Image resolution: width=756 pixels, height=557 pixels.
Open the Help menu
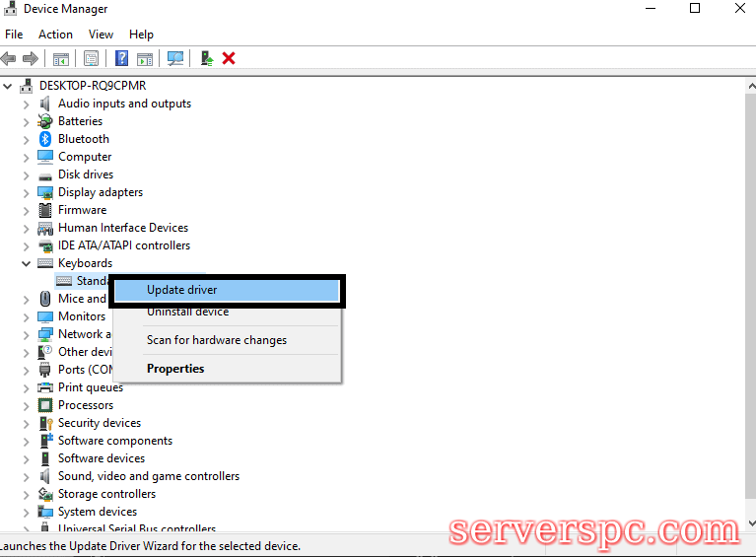(141, 35)
